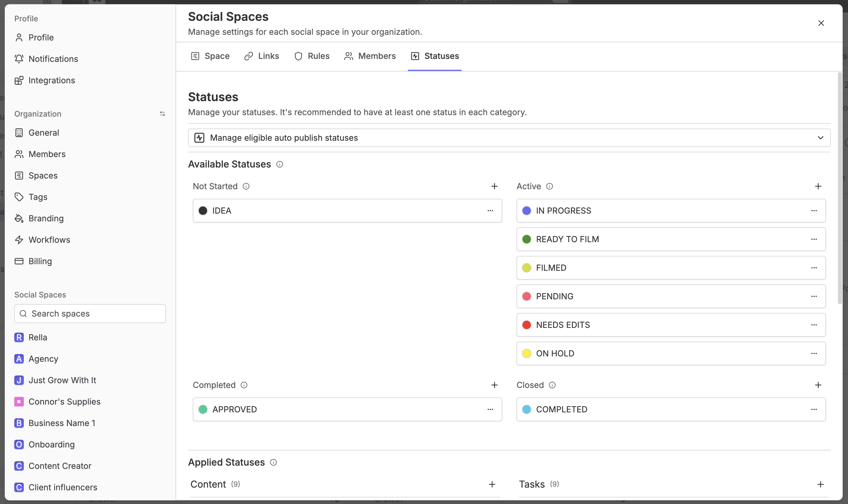Open the IN PROGRESS status options menu
The width and height of the screenshot is (848, 504).
814,211
